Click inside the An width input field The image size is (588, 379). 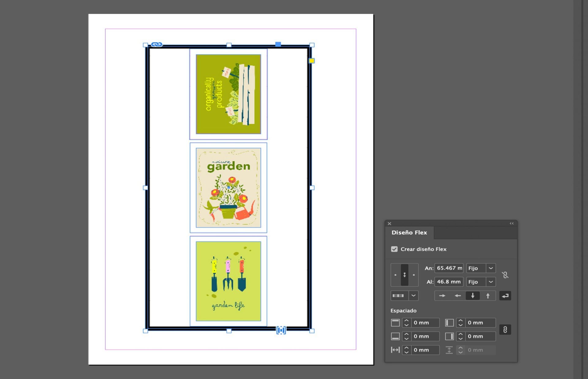point(449,268)
